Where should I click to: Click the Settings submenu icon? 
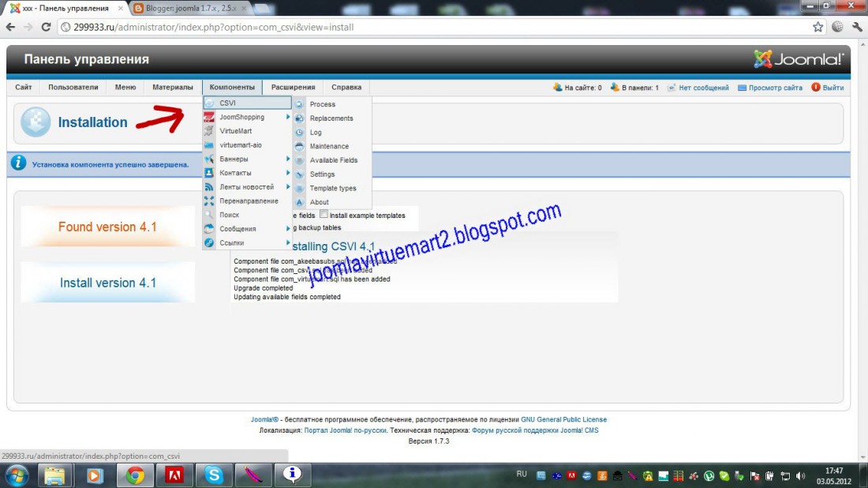point(300,174)
